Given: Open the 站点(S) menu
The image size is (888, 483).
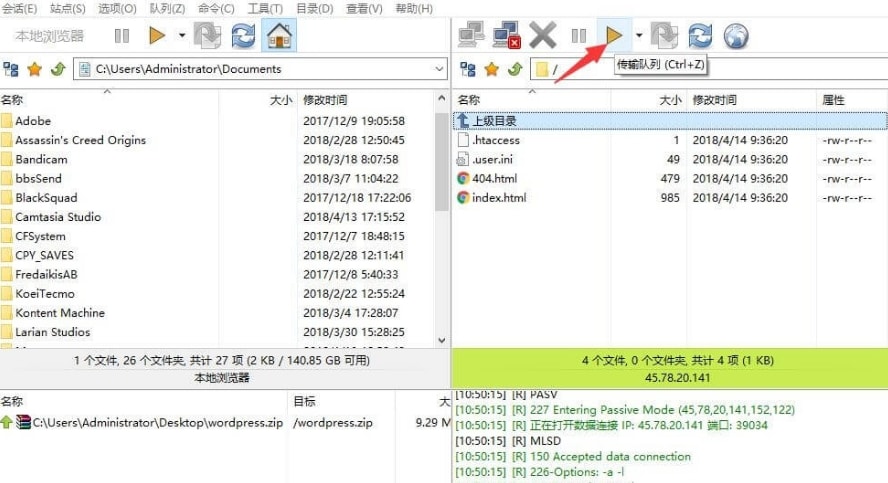Looking at the screenshot, I should (67, 9).
